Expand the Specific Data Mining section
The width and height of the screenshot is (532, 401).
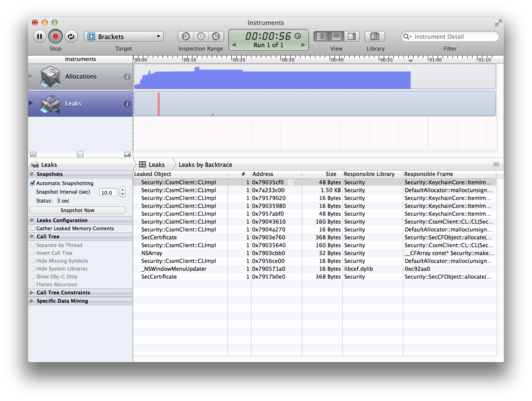click(x=32, y=301)
